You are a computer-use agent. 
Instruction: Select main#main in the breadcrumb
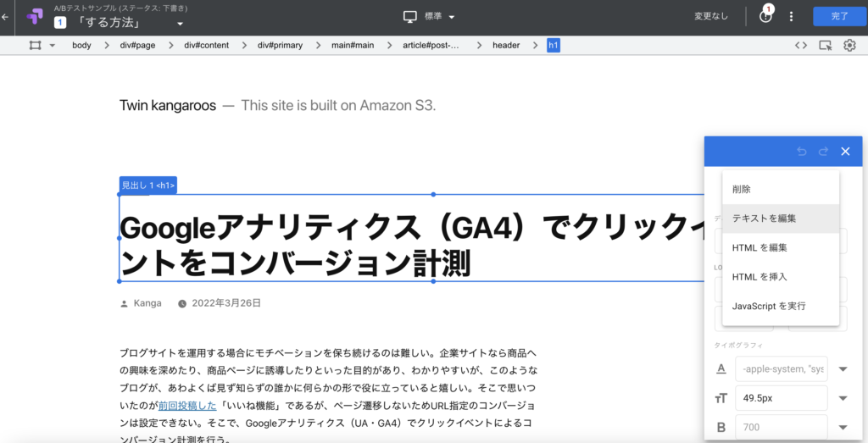(x=353, y=46)
